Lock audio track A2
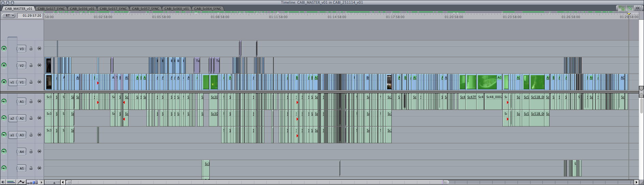 click(31, 118)
